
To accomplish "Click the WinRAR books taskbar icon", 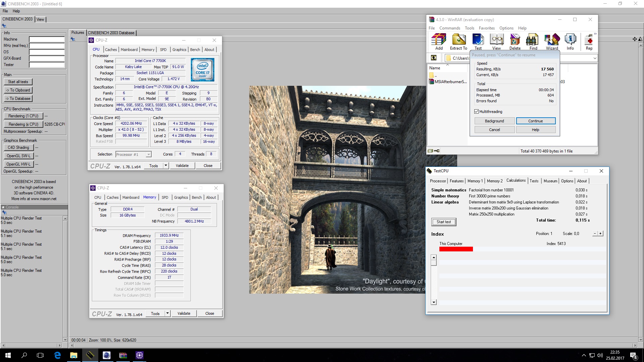I will point(123,355).
